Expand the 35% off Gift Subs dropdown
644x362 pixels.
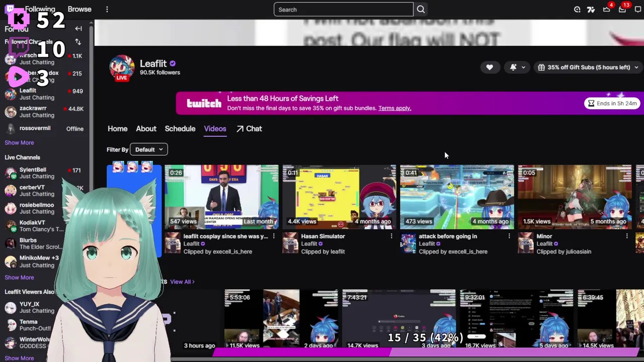pos(636,67)
